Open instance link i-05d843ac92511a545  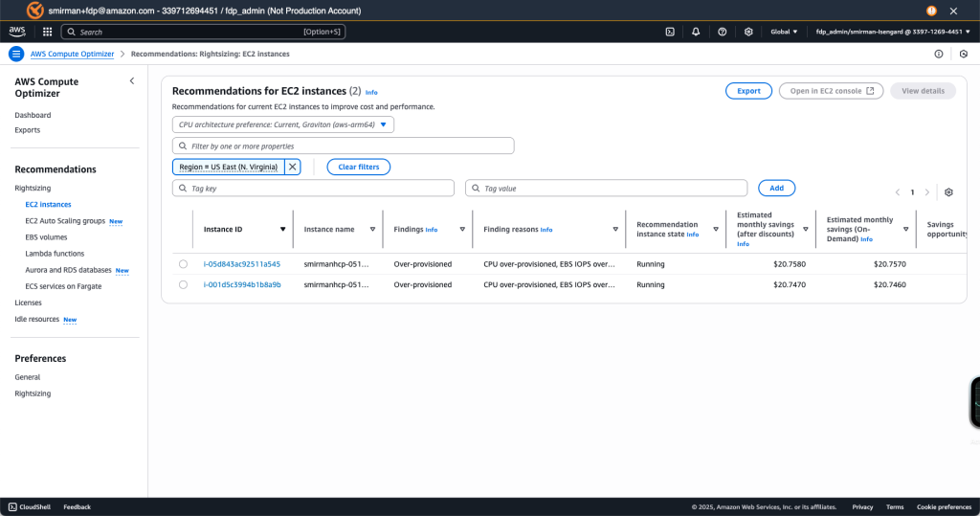tap(242, 264)
